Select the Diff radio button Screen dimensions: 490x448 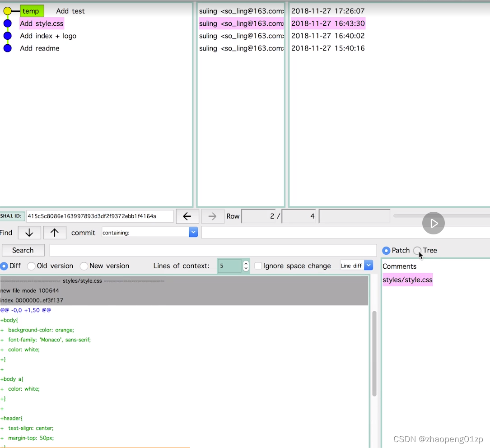pos(4,266)
